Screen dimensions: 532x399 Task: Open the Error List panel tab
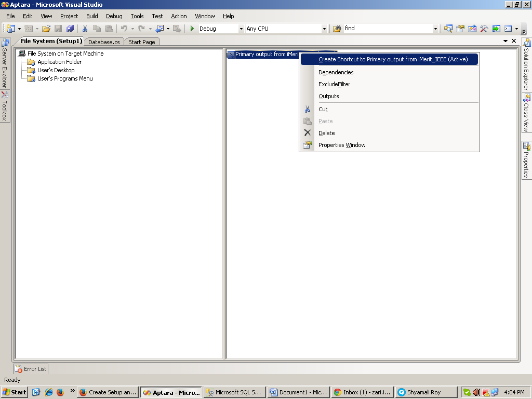click(x=31, y=369)
